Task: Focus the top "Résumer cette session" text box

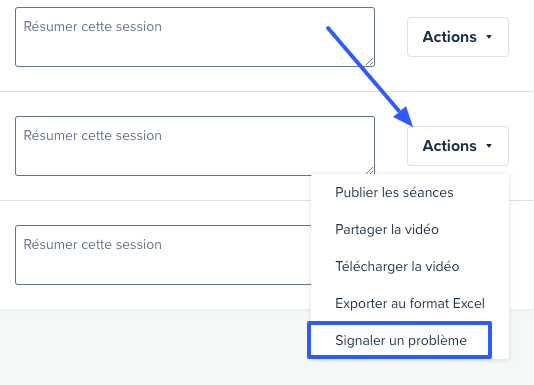Action: (x=195, y=37)
